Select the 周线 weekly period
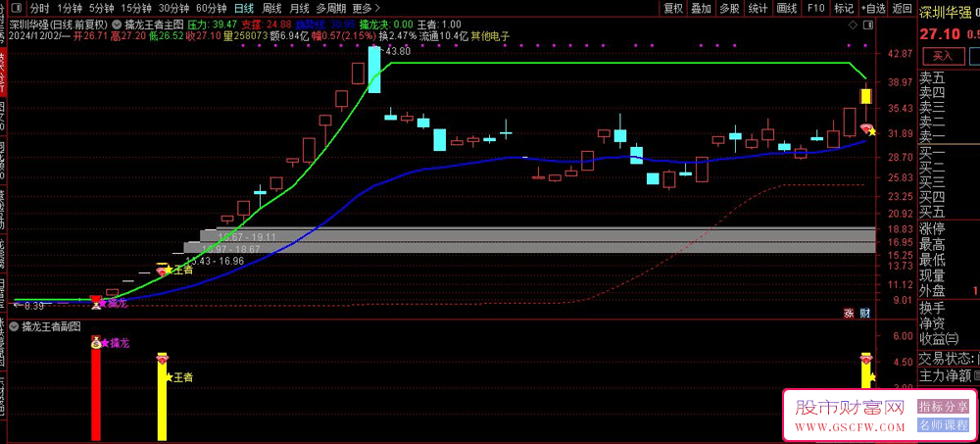 [271, 8]
